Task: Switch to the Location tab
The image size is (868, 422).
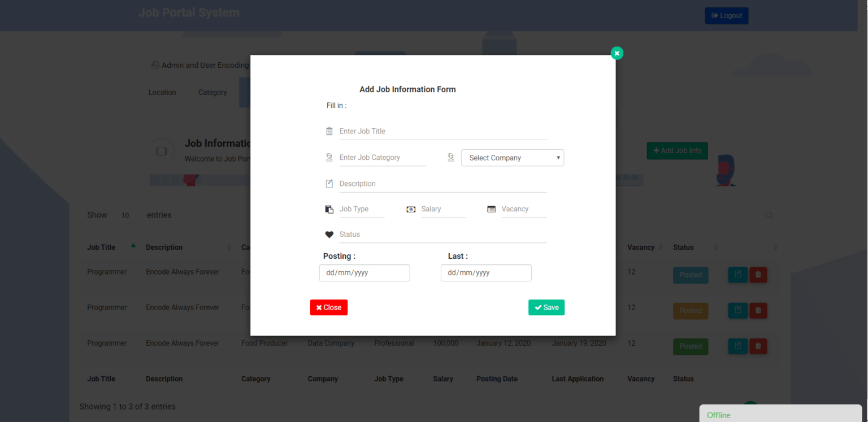Action: tap(162, 92)
